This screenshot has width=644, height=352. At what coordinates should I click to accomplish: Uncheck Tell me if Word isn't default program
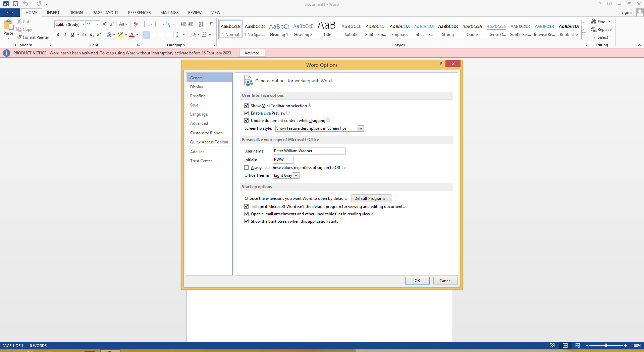pos(247,206)
